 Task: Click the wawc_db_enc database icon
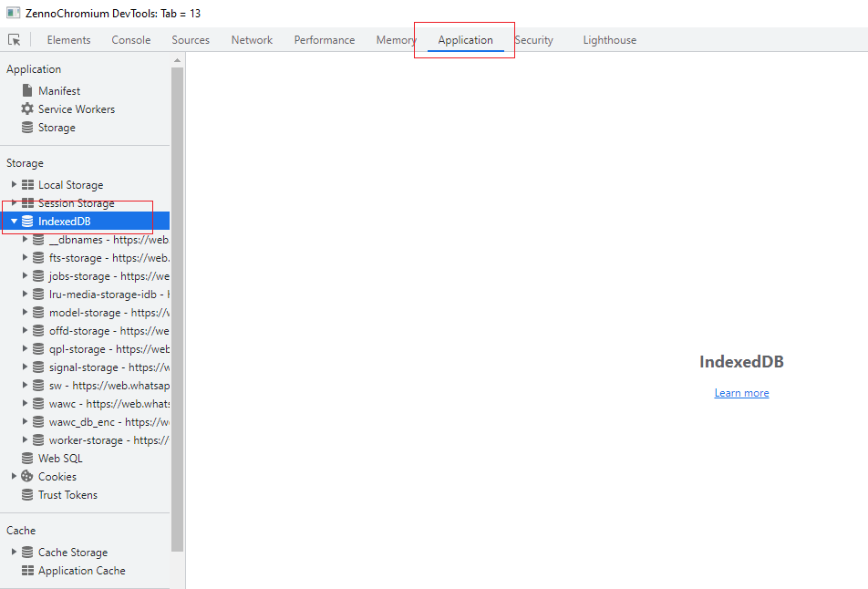38,422
